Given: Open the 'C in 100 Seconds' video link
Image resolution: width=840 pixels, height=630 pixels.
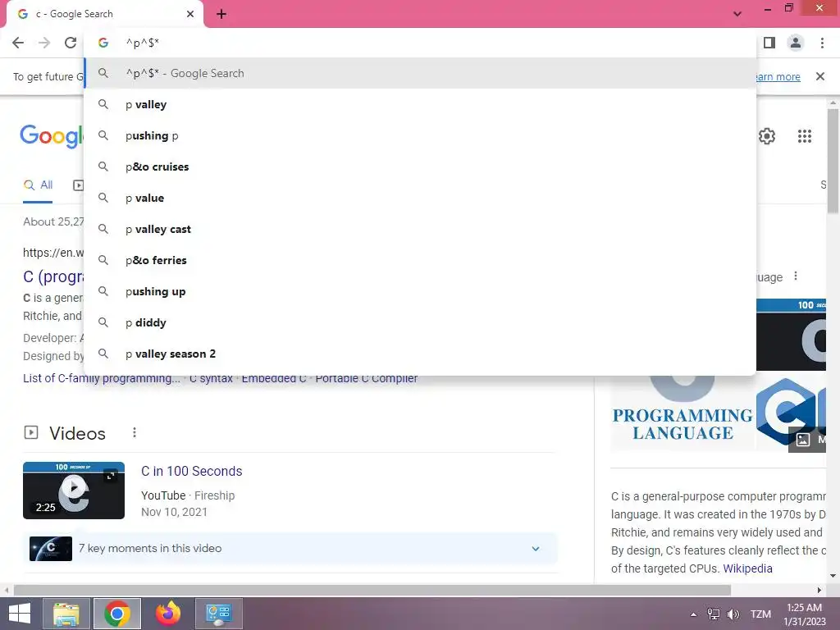Looking at the screenshot, I should click(191, 471).
